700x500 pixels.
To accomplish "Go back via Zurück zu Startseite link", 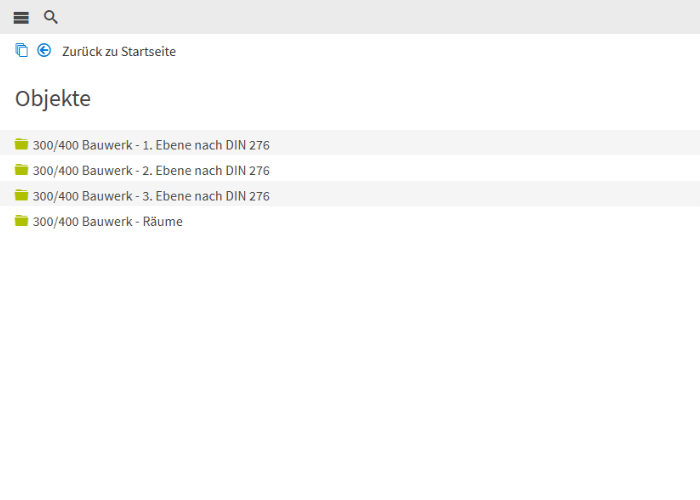I will (119, 51).
